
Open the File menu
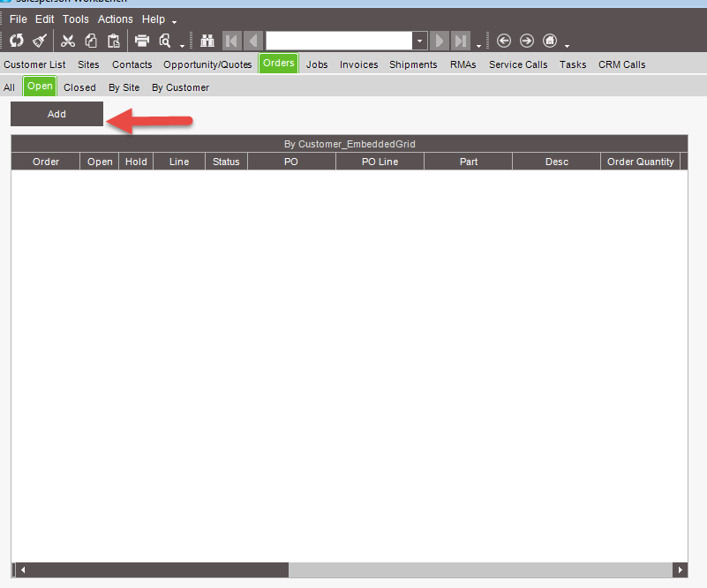19,19
